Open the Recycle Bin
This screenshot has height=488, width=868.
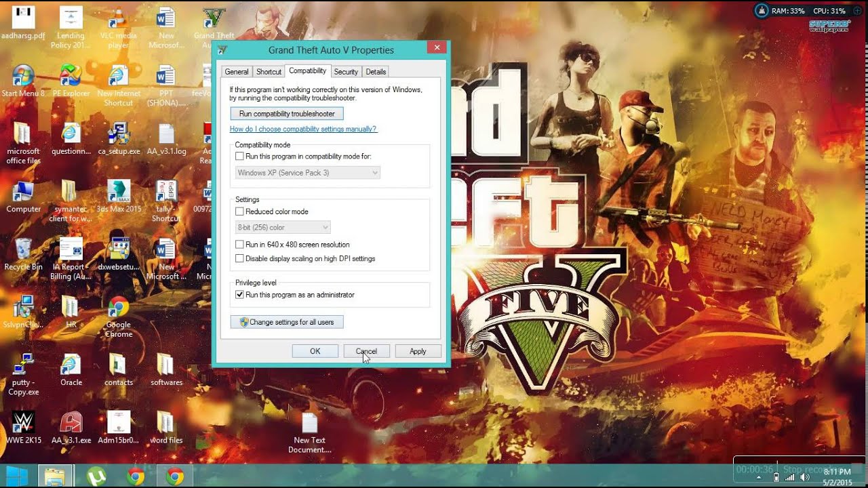pyautogui.click(x=24, y=254)
